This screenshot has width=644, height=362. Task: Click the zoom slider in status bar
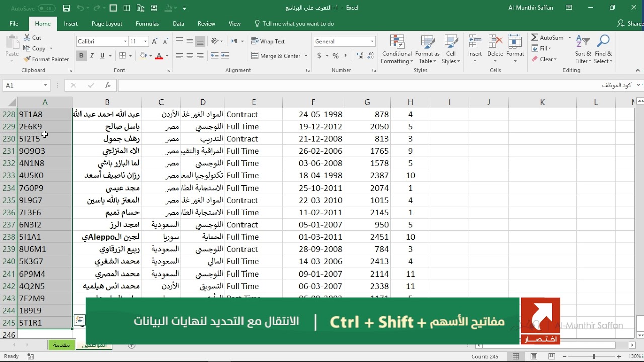(594, 356)
